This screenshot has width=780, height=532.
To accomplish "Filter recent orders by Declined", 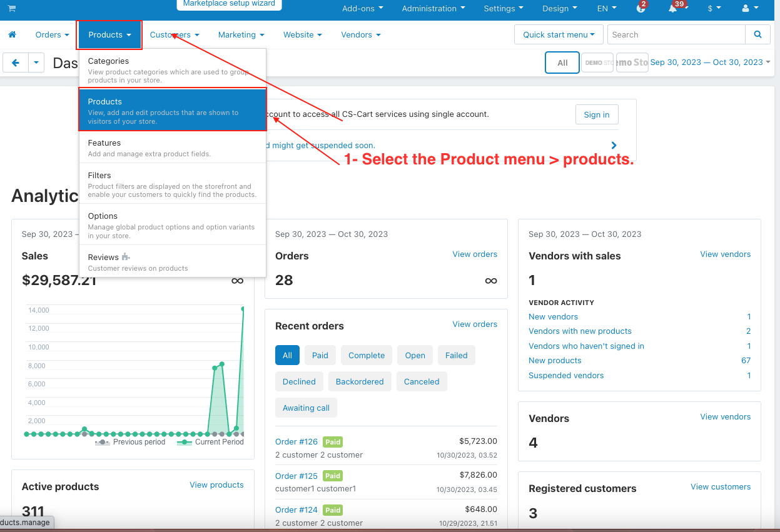I will coord(299,381).
